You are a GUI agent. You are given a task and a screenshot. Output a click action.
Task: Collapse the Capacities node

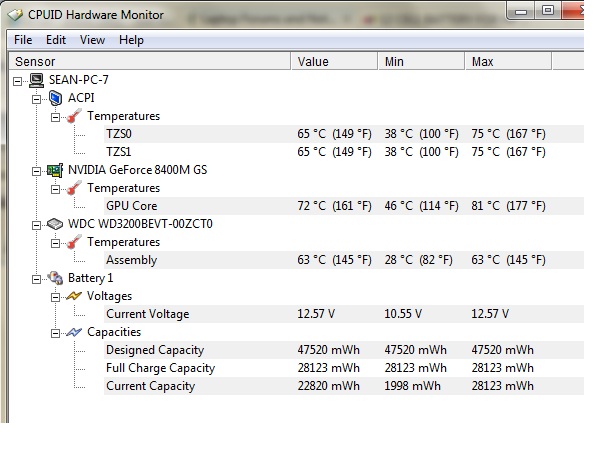tap(55, 334)
